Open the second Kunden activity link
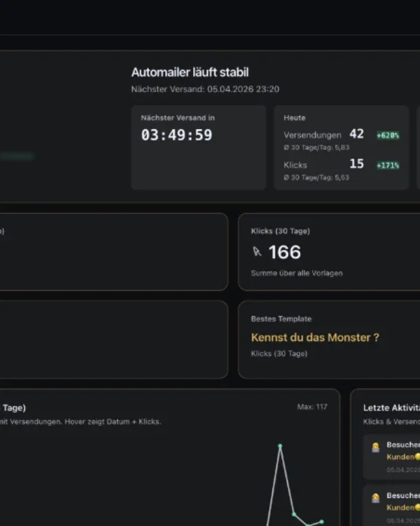The height and width of the screenshot is (526, 420). tap(403, 508)
